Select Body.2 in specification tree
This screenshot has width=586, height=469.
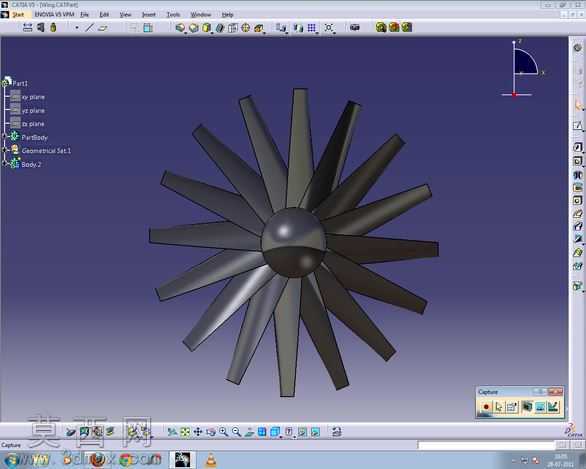pos(31,164)
